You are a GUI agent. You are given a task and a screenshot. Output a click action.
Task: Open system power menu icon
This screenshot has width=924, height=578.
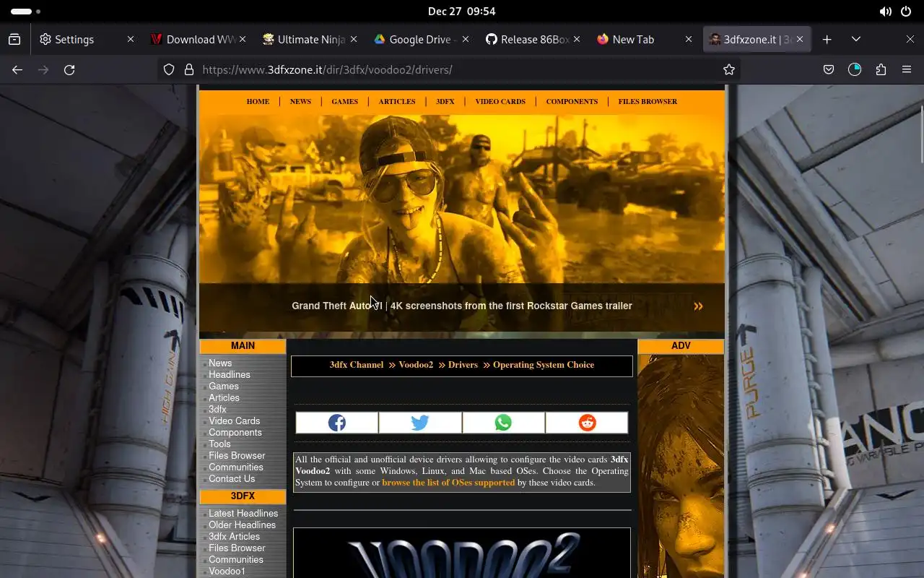(906, 12)
